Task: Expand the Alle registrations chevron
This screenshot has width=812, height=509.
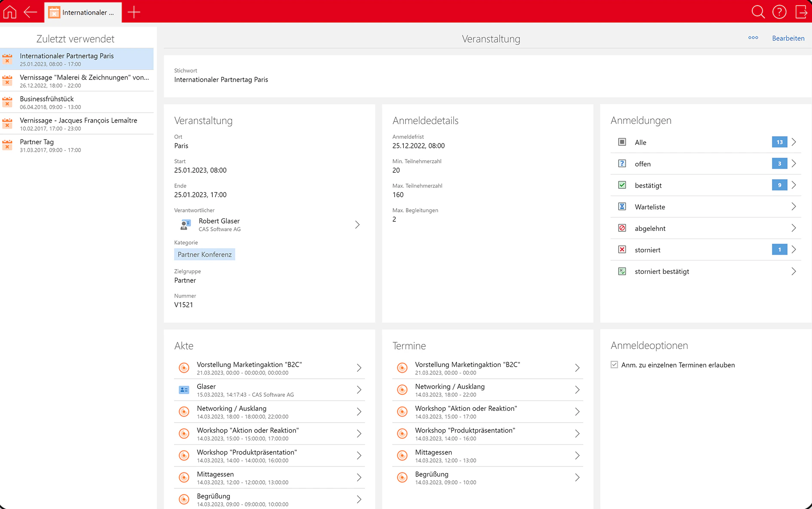Action: click(794, 142)
